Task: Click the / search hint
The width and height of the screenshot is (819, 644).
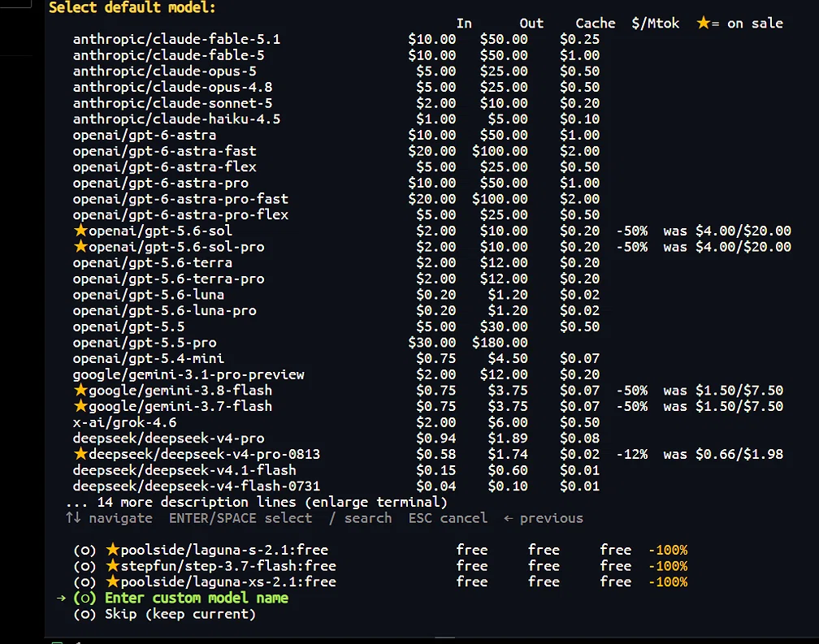Action: coord(361,518)
